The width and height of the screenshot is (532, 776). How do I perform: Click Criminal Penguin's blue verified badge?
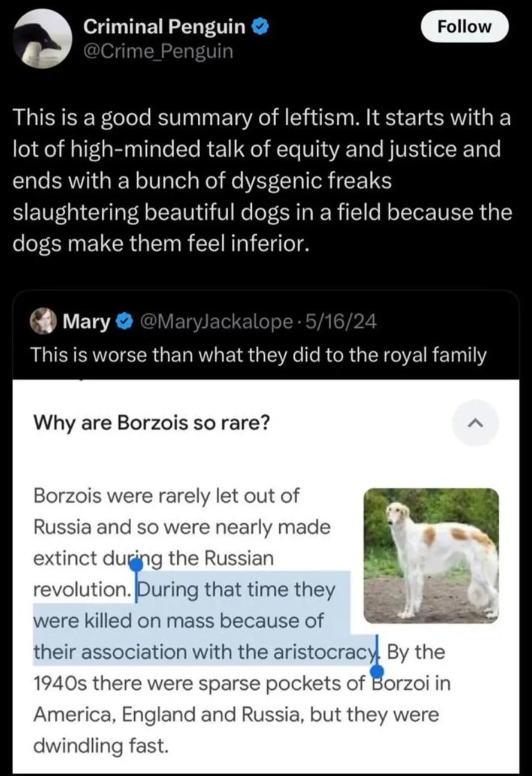260,26
